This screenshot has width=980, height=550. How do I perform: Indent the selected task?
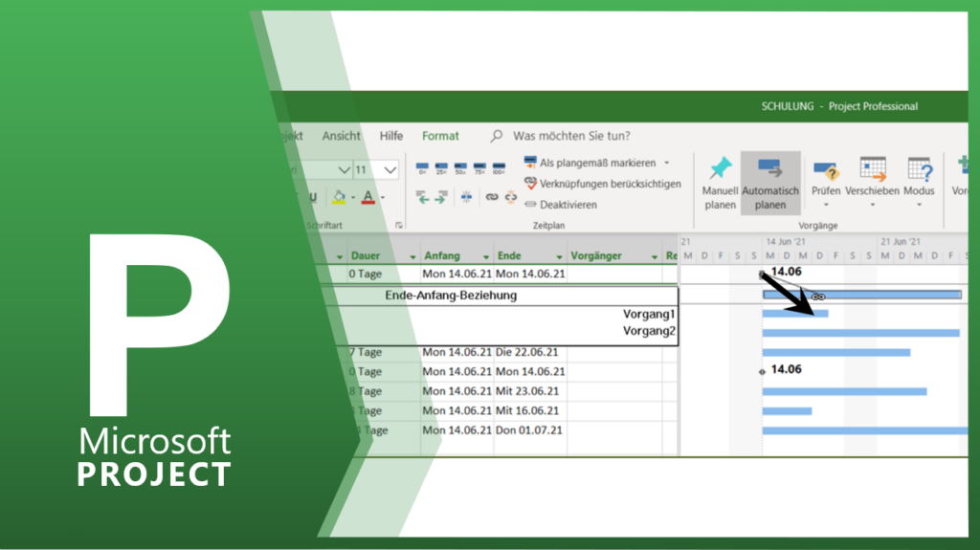click(x=441, y=197)
